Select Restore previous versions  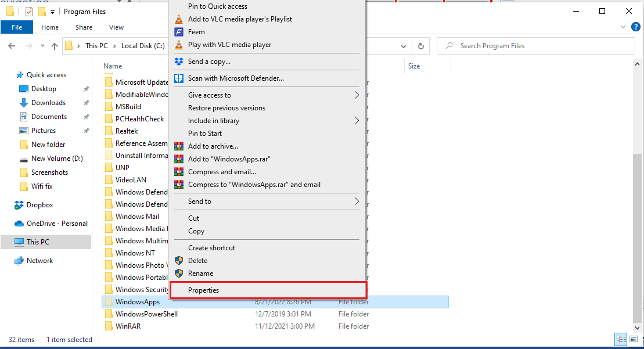pyautogui.click(x=226, y=108)
